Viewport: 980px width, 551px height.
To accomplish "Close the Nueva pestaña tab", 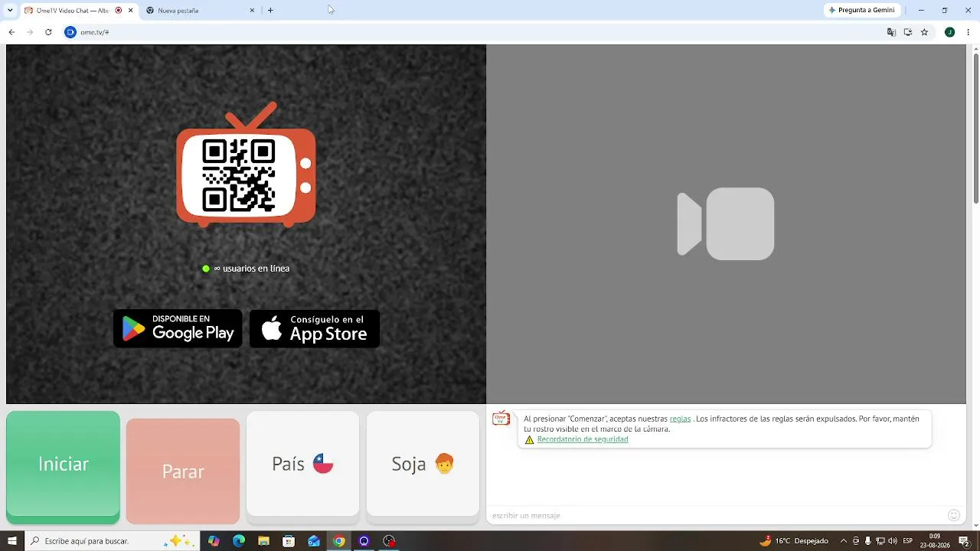I will click(x=252, y=10).
